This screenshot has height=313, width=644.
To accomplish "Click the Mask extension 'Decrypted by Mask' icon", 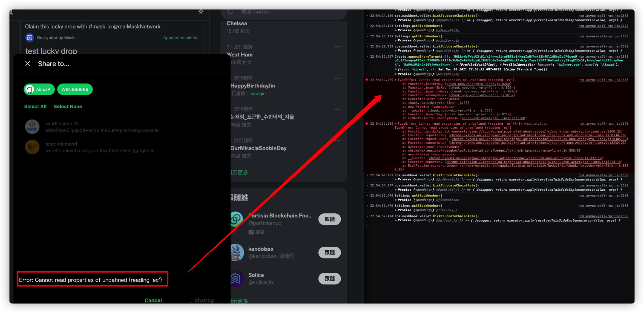I will click(x=30, y=37).
